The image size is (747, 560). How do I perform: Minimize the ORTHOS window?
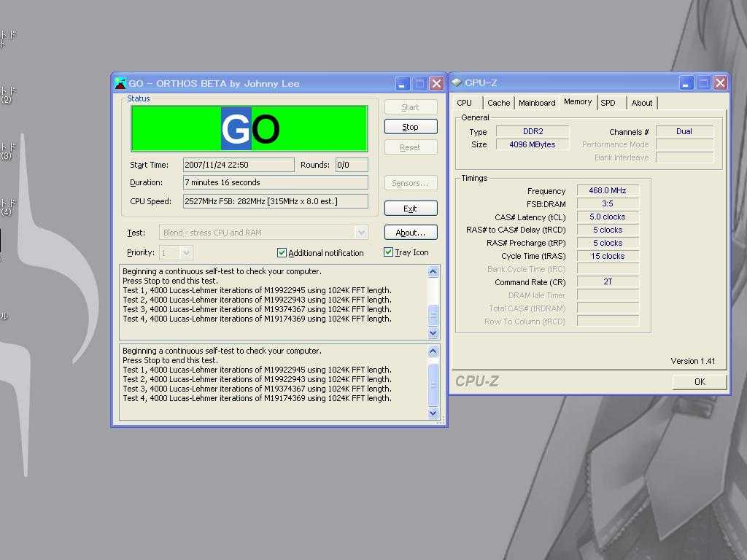click(x=403, y=84)
